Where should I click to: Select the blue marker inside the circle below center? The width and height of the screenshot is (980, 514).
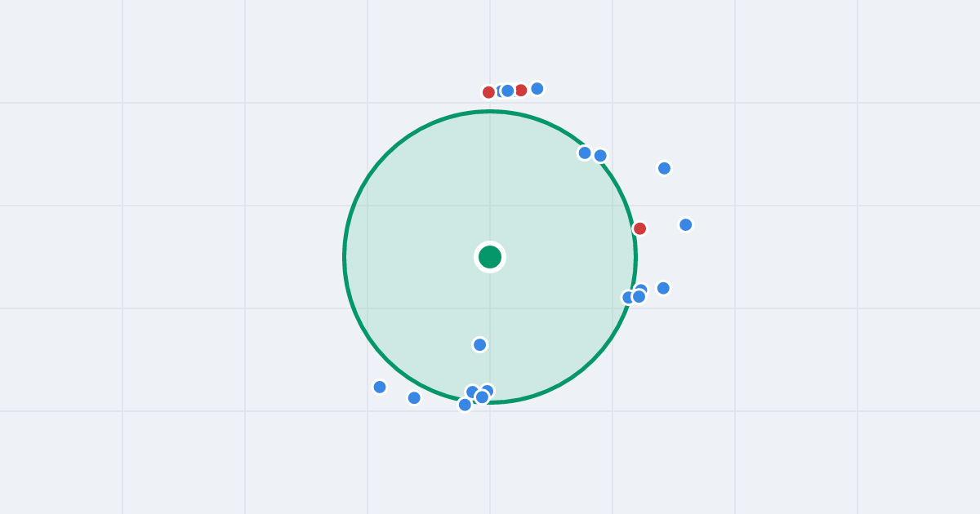[x=479, y=344]
